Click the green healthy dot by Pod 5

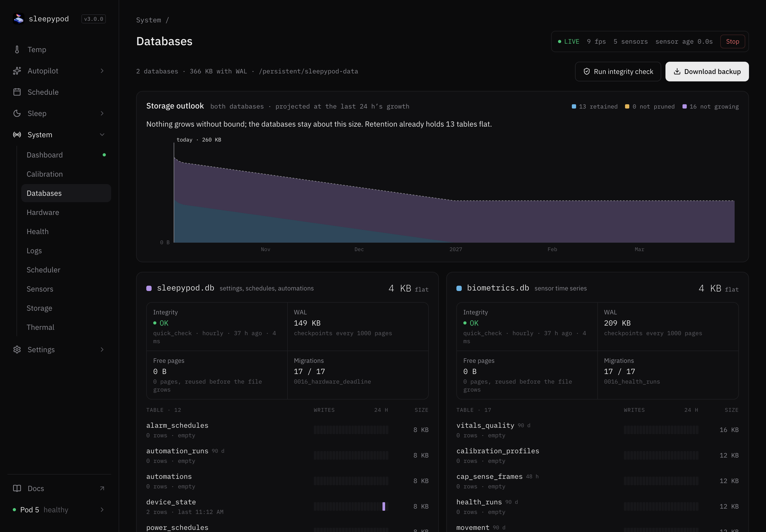point(14,510)
